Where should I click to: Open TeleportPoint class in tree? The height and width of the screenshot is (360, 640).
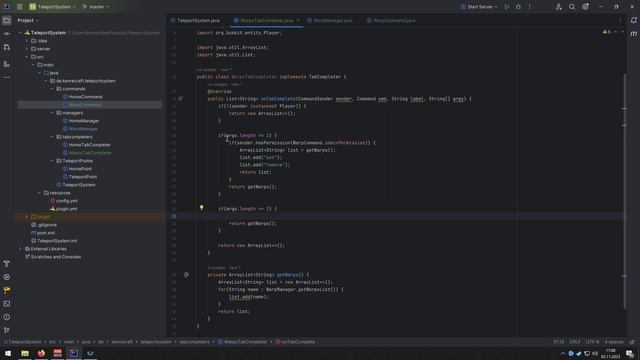click(83, 177)
